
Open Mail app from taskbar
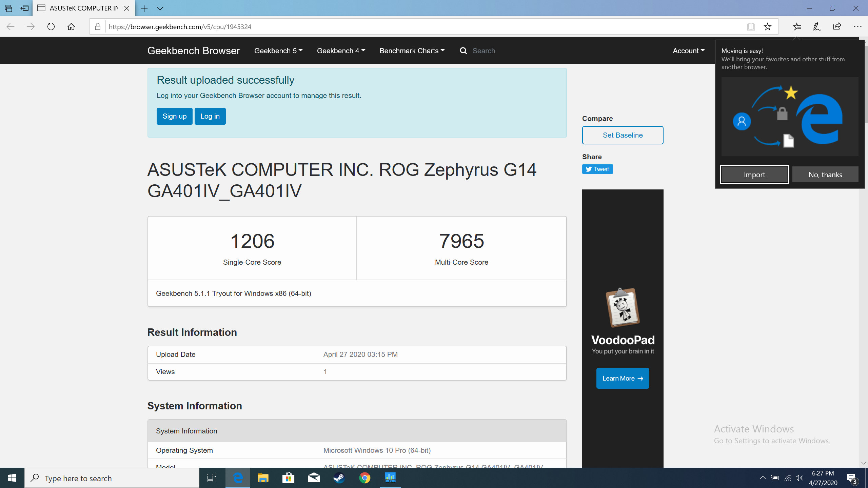click(314, 478)
